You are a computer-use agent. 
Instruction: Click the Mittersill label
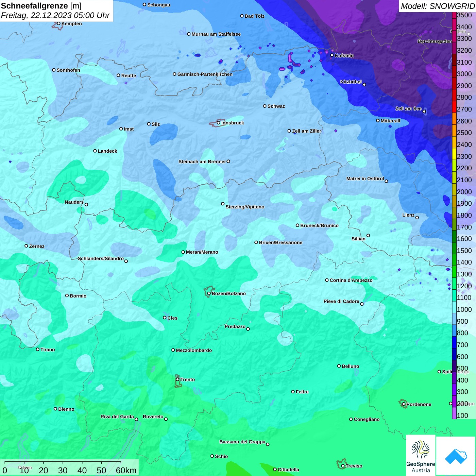coord(390,121)
